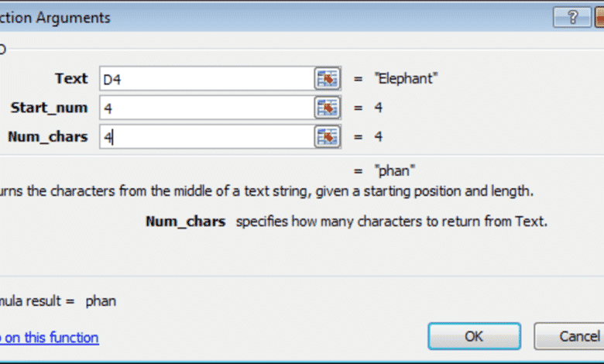This screenshot has width=604, height=364.
Task: Click the range selector icon for Text
Action: (x=328, y=78)
